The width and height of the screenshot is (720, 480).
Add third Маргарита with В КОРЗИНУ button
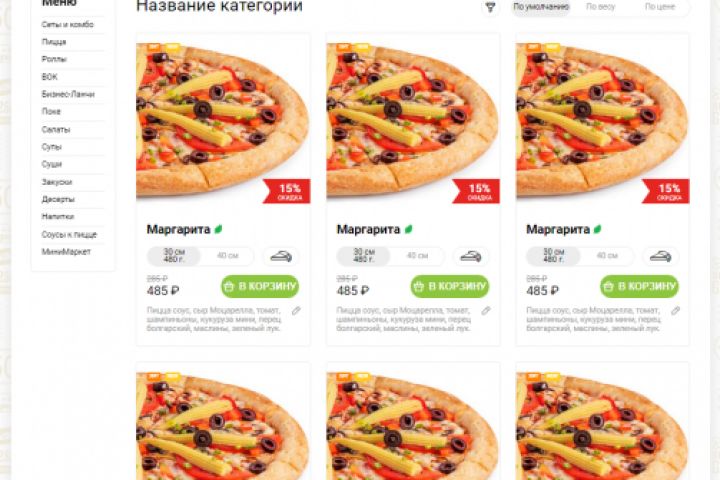coord(639,286)
